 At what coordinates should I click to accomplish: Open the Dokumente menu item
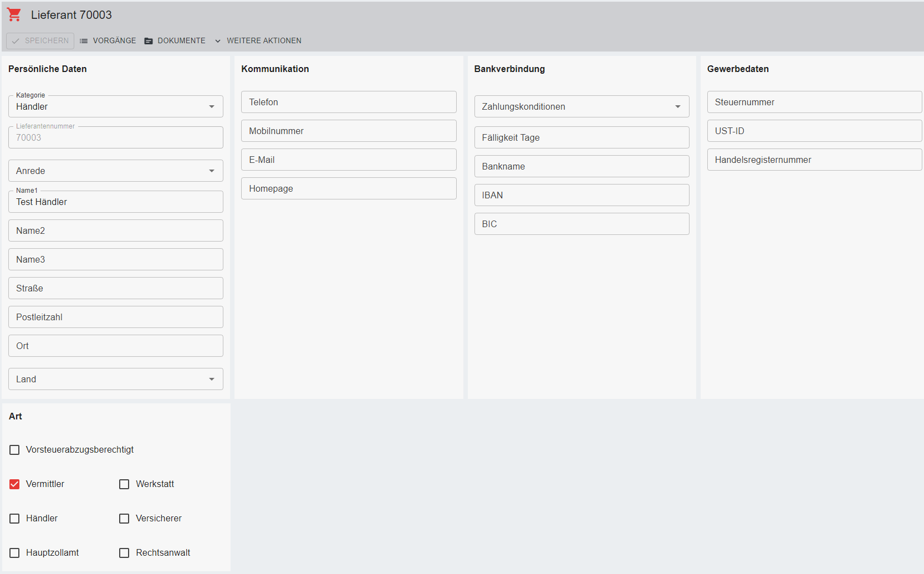click(x=181, y=41)
